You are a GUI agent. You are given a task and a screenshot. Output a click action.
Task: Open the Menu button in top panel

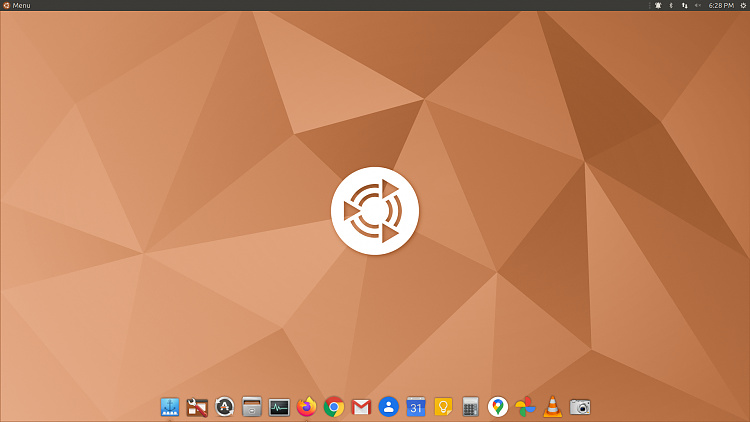pos(17,5)
